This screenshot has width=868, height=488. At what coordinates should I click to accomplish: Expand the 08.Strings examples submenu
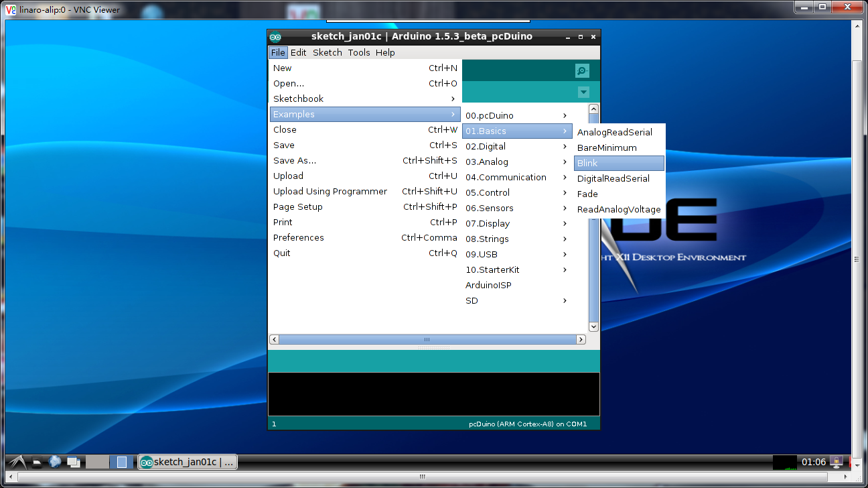click(517, 239)
